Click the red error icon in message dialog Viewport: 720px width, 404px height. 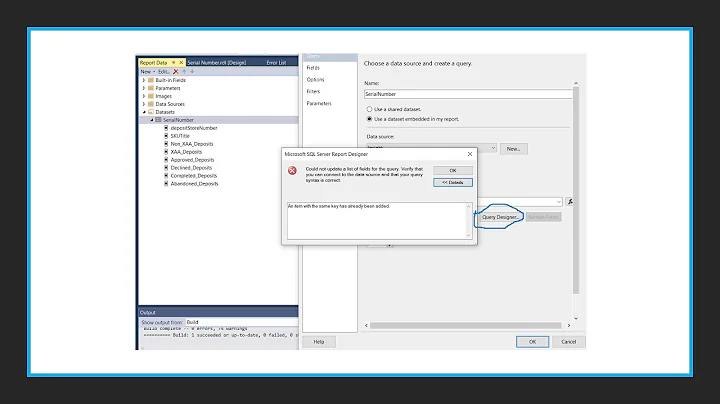click(x=292, y=170)
